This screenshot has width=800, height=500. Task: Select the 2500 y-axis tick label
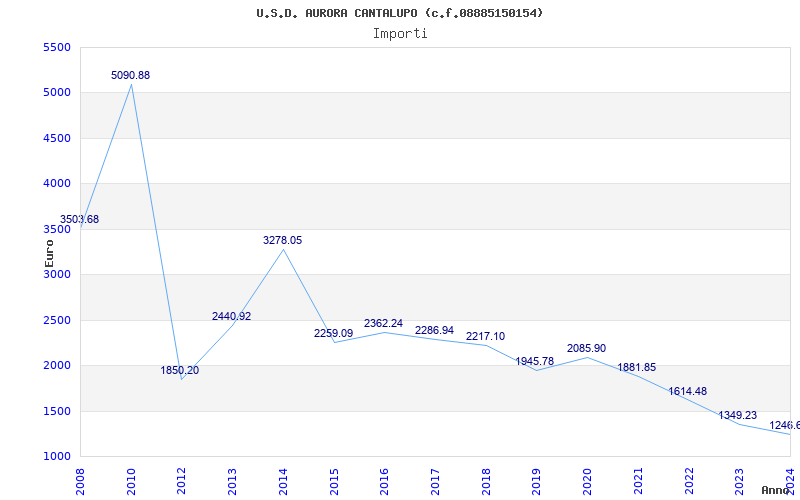coord(57,320)
